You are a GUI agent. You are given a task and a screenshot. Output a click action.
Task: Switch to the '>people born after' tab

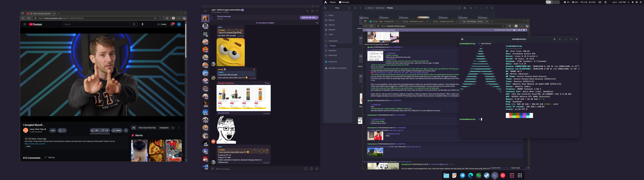coord(444,22)
